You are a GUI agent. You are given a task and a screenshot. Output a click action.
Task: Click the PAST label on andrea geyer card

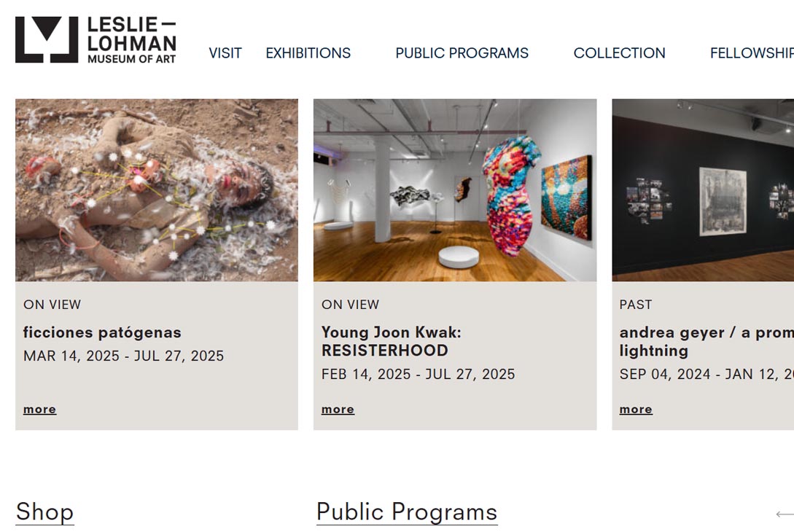tap(636, 304)
